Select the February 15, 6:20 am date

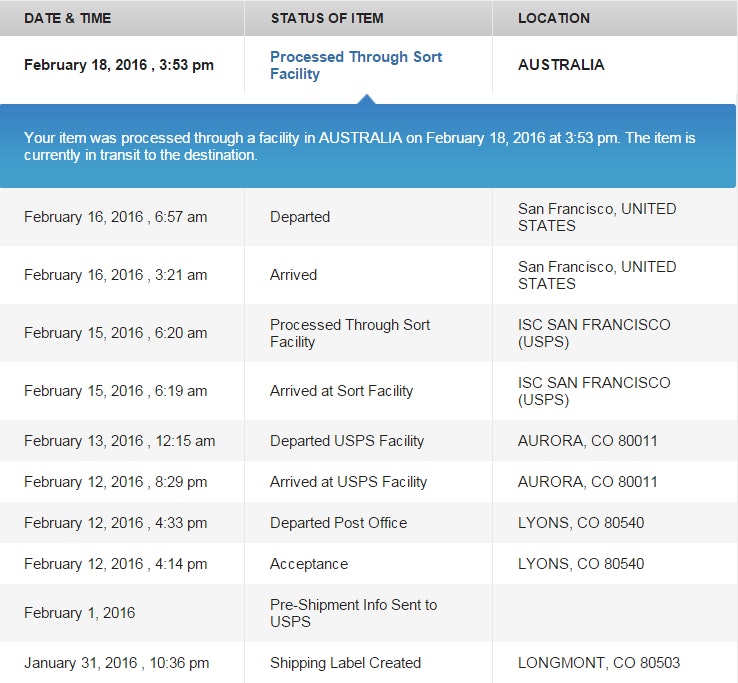(115, 333)
